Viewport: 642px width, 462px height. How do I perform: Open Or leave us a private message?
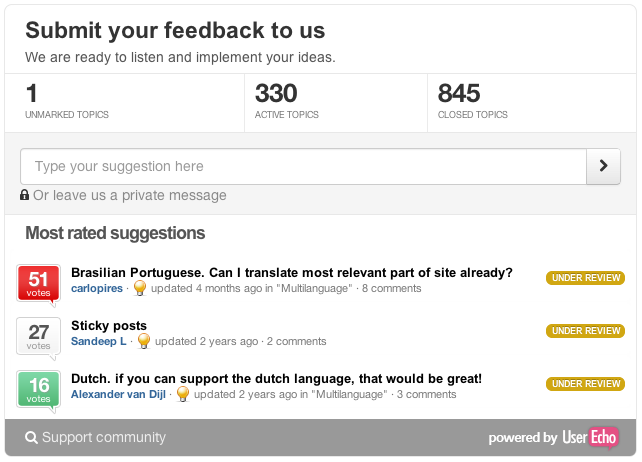coord(130,195)
